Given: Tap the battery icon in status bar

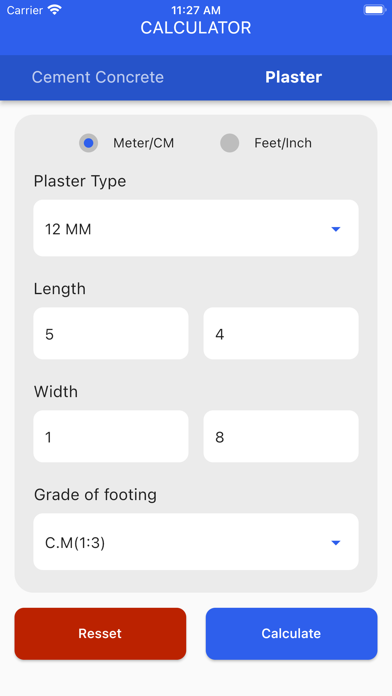Looking at the screenshot, I should 374,10.
